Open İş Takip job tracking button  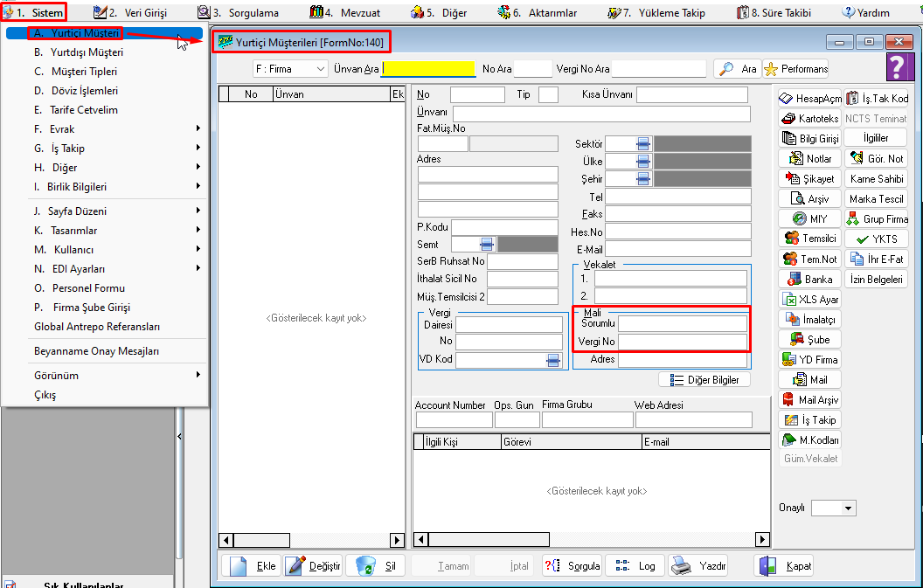click(x=810, y=419)
